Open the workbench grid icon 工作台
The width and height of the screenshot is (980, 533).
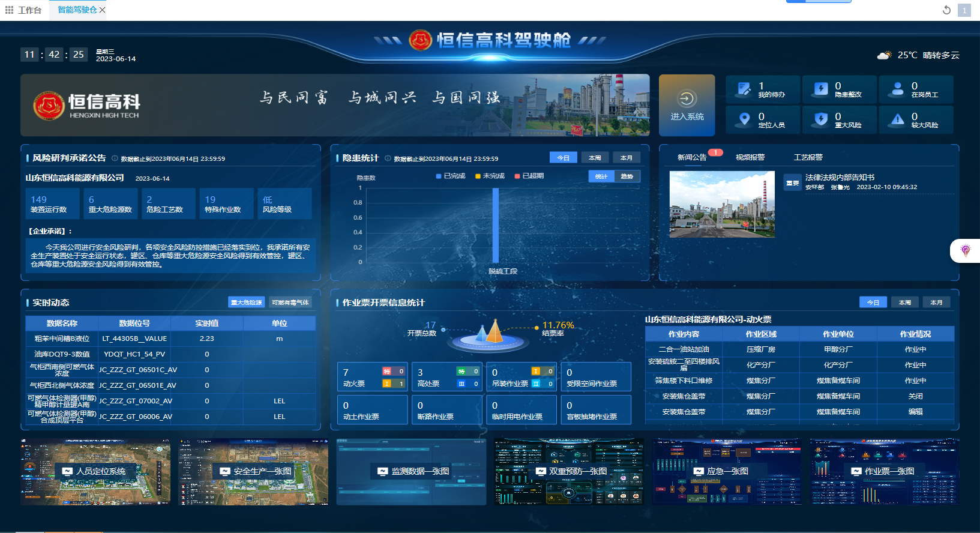click(9, 10)
